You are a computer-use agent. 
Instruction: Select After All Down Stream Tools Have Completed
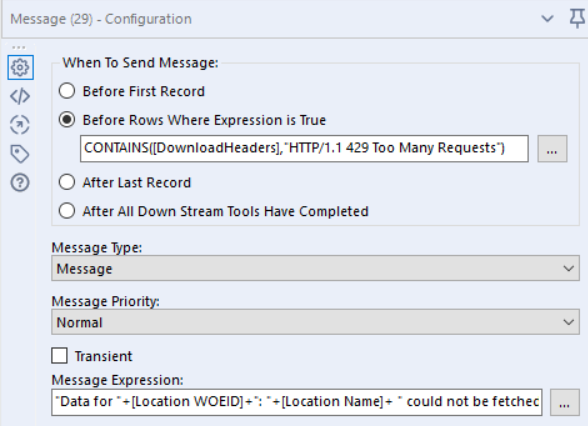pos(67,211)
